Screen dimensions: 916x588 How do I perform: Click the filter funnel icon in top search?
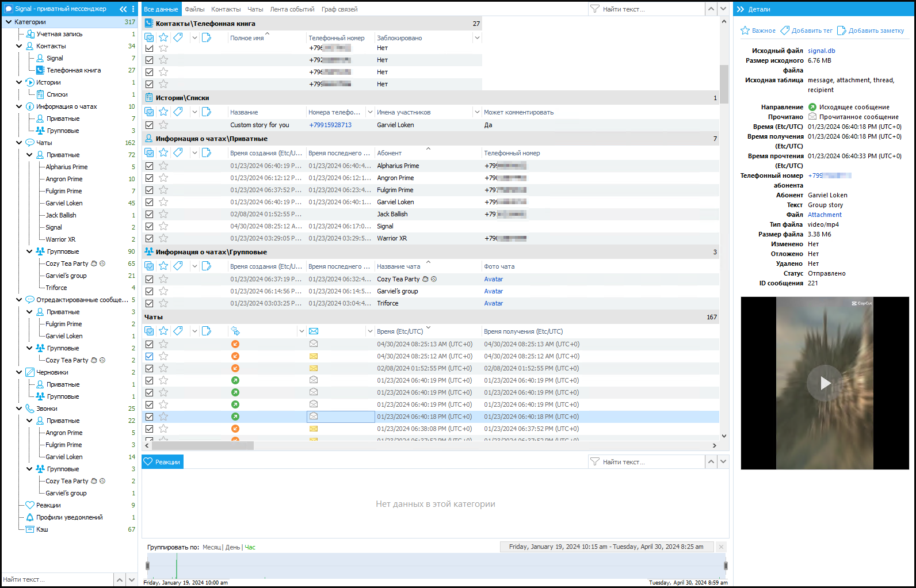595,9
